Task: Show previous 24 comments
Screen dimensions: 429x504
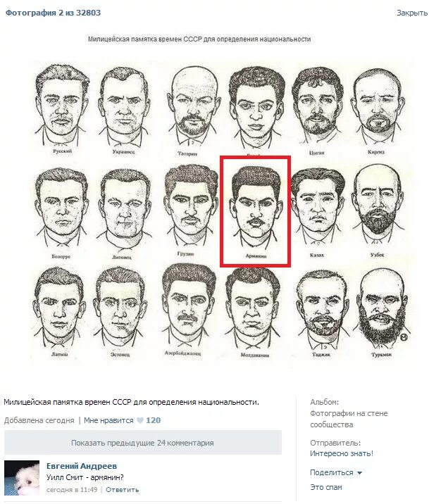Action: pyautogui.click(x=143, y=443)
